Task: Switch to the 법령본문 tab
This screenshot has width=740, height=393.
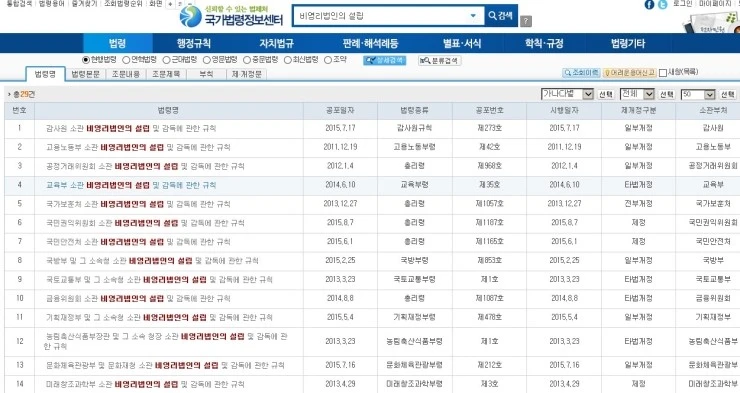Action: tap(85, 75)
